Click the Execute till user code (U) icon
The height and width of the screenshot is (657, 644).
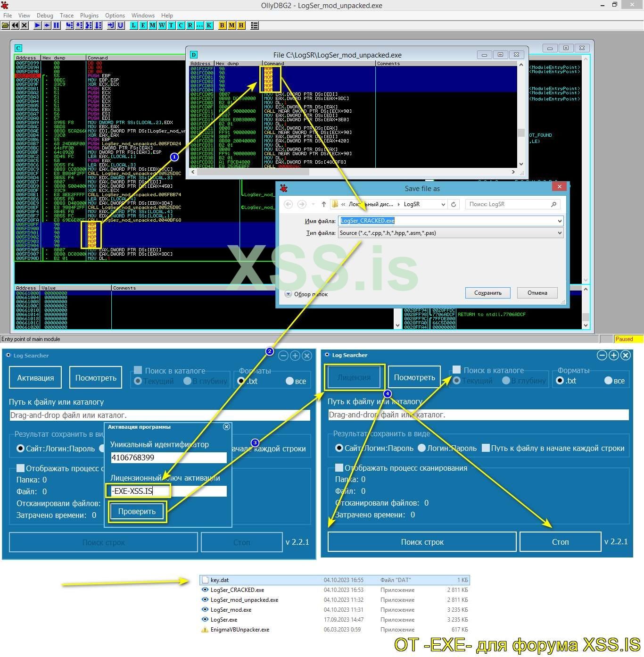(x=121, y=25)
